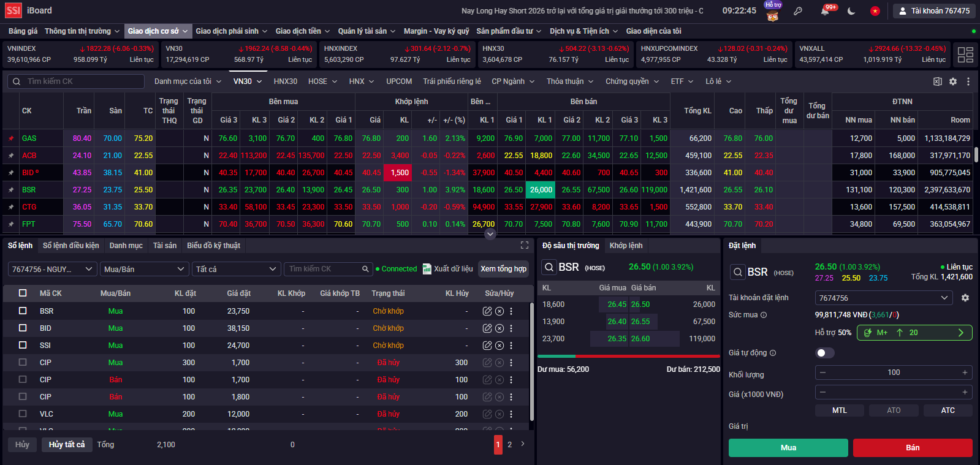Edit the BSR pending order
The width and height of the screenshot is (980, 465).
point(487,311)
